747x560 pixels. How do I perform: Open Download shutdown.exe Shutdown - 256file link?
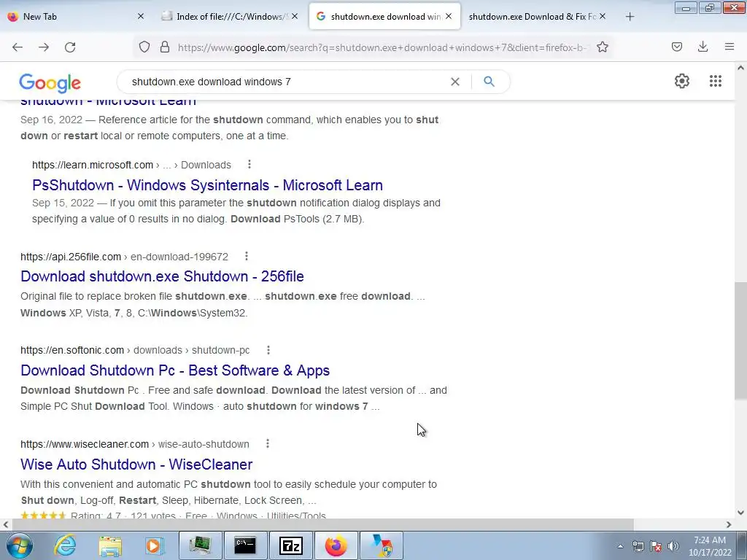click(x=162, y=276)
